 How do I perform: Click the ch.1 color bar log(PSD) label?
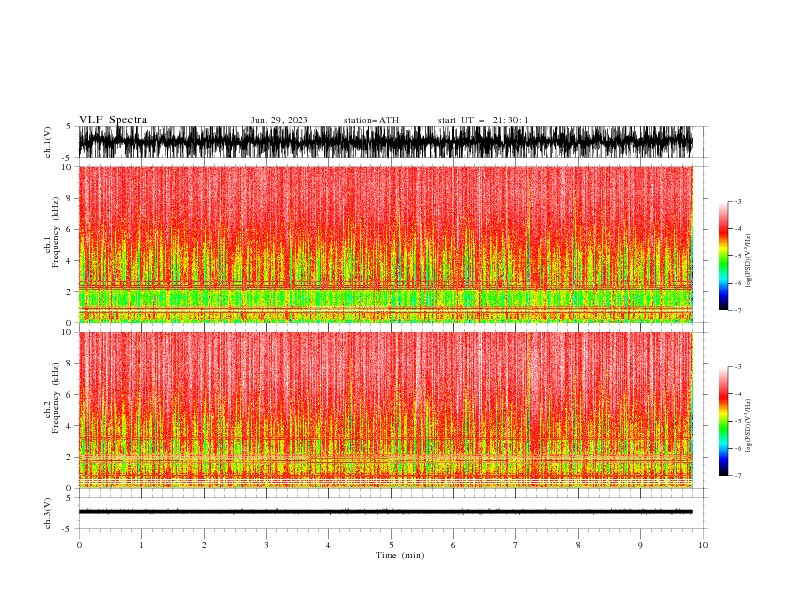748,261
